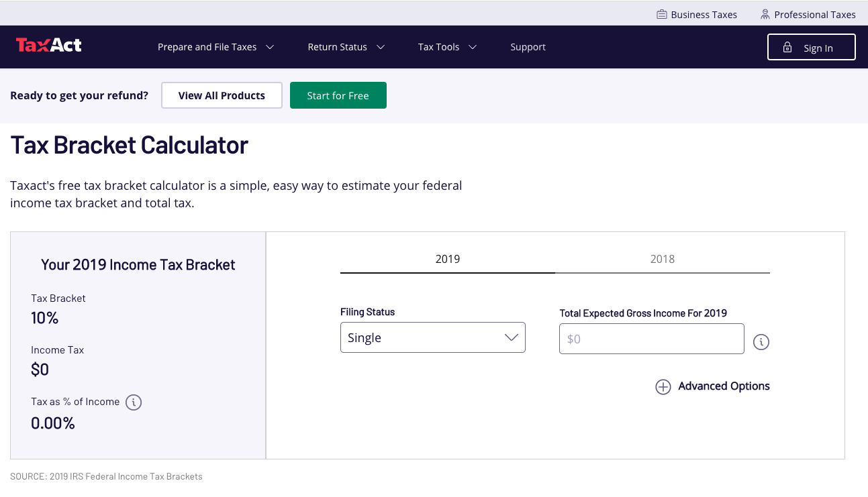This screenshot has height=497, width=868.
Task: Expand Prepare and File Taxes menu chevron
Action: click(270, 47)
